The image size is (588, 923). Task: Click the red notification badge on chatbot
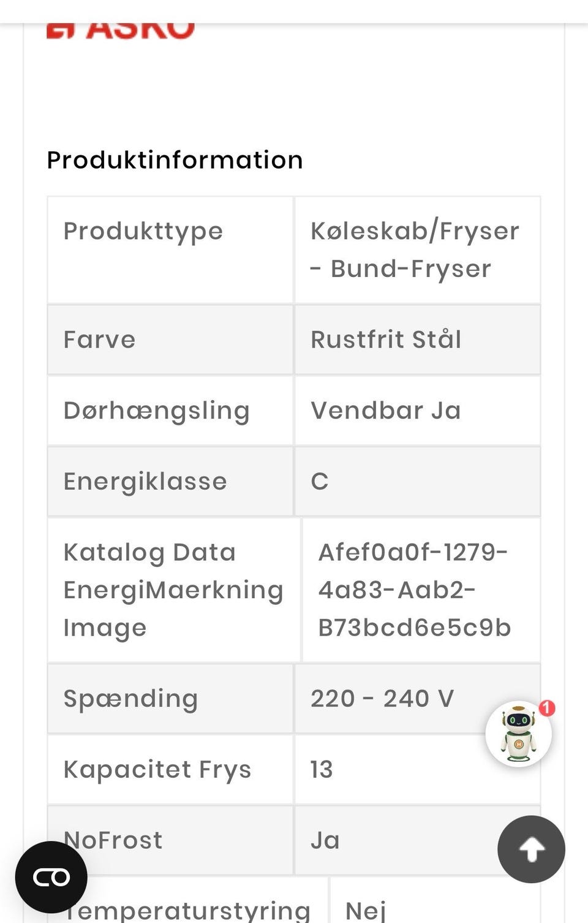(547, 708)
